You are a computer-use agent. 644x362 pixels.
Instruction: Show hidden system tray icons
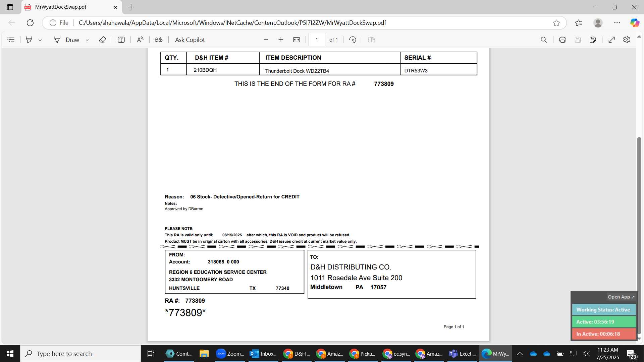click(x=520, y=354)
